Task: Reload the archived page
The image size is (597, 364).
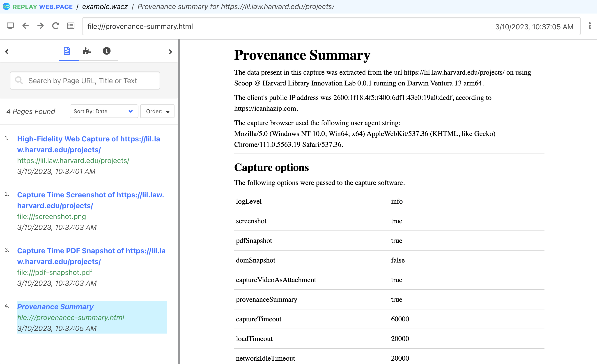Action: pyautogui.click(x=55, y=26)
